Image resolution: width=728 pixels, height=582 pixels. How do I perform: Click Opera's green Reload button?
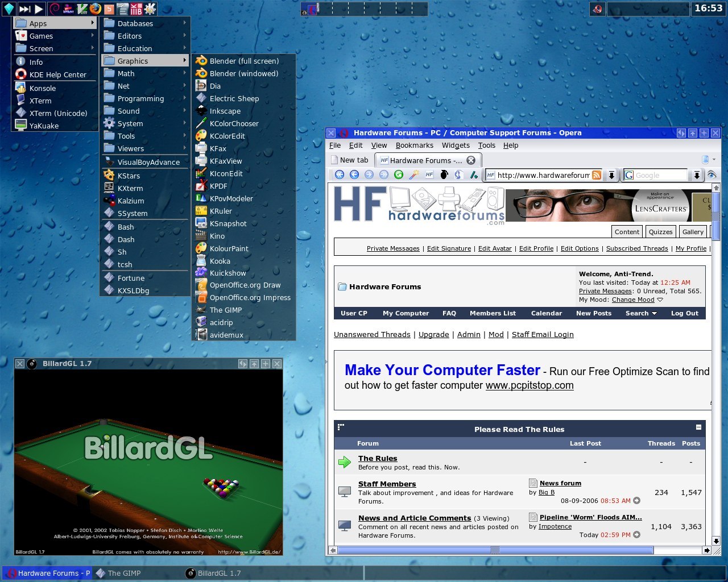click(399, 175)
